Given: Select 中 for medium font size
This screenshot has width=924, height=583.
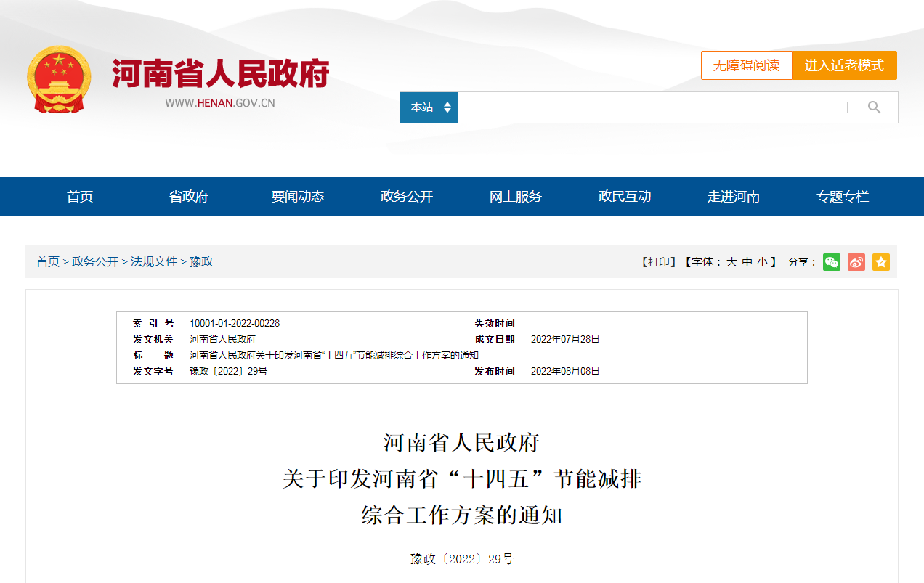Looking at the screenshot, I should click(746, 262).
